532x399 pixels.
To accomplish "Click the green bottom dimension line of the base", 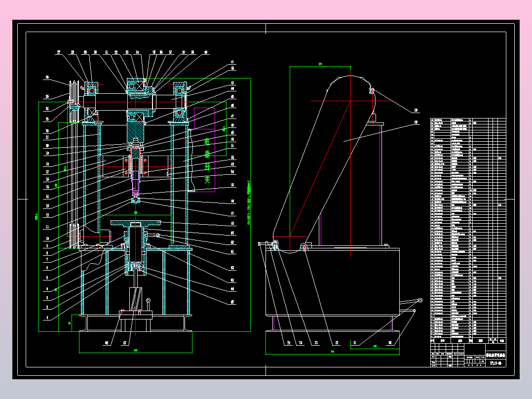I will click(x=136, y=351).
